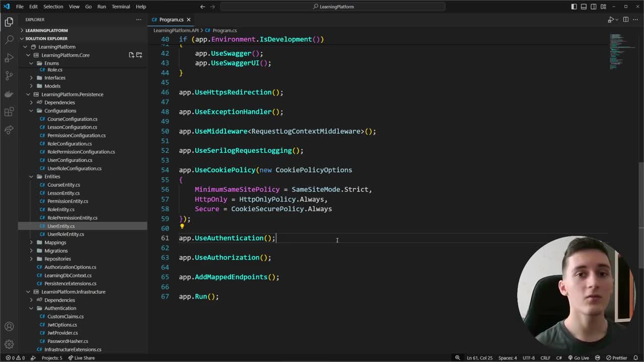The width and height of the screenshot is (644, 362).
Task: Toggle the primary side bar visibility
Action: coord(574,7)
